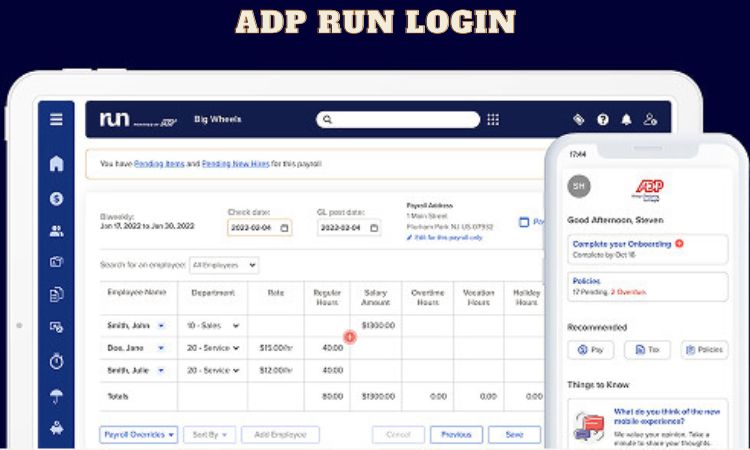The height and width of the screenshot is (450, 750).
Task: Expand Doe, Jane name dropdown arrow
Action: point(161,348)
